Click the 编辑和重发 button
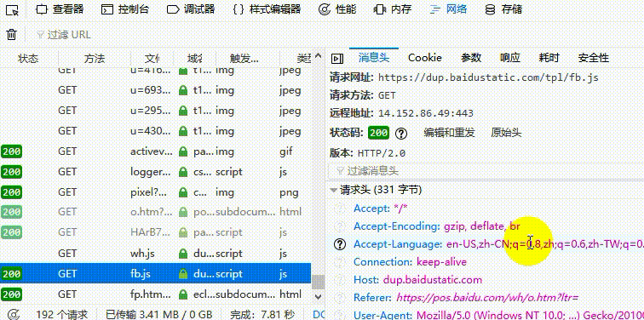This screenshot has height=320, width=644. tap(449, 133)
